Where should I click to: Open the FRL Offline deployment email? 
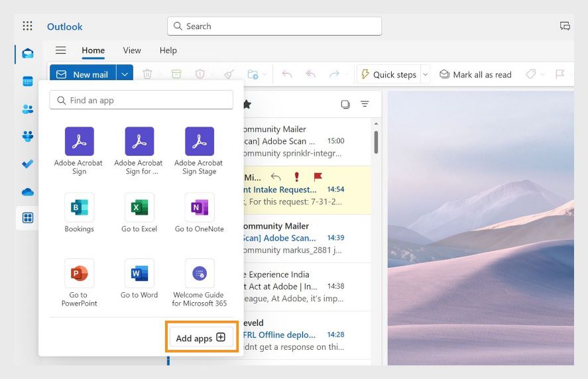tap(307, 335)
